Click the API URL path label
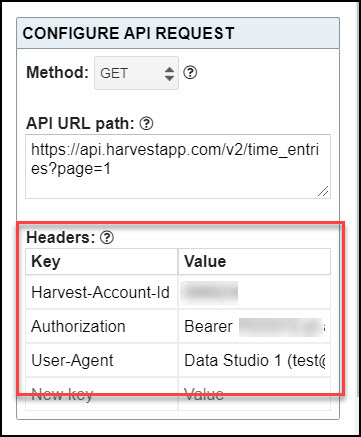The height and width of the screenshot is (437, 361). pyautogui.click(x=80, y=124)
